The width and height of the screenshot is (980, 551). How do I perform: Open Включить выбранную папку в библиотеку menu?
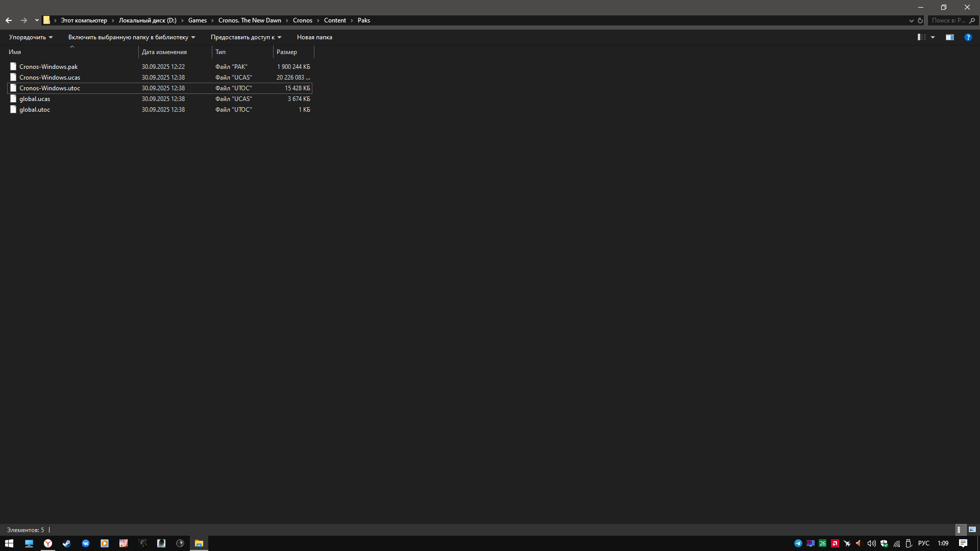tap(132, 37)
